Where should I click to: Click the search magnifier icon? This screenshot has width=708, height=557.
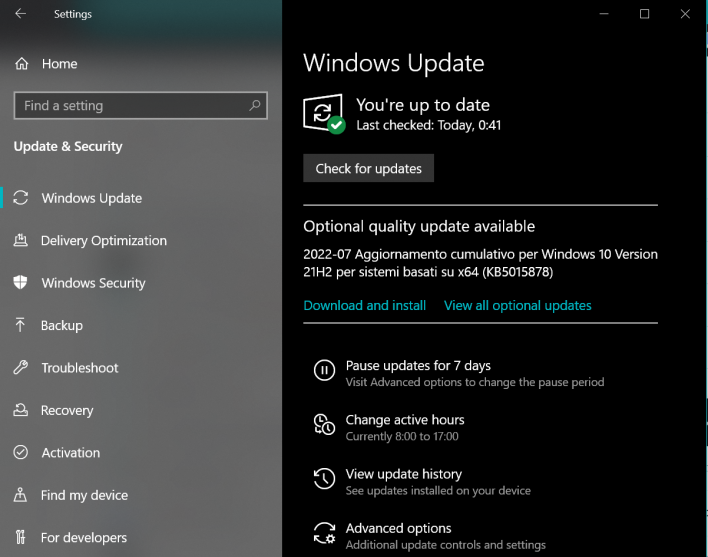point(255,106)
